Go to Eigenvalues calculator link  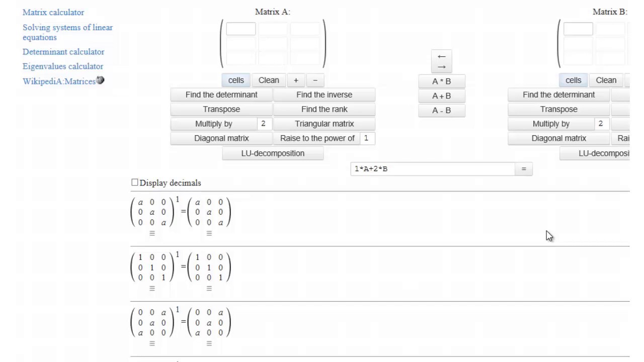point(63,66)
